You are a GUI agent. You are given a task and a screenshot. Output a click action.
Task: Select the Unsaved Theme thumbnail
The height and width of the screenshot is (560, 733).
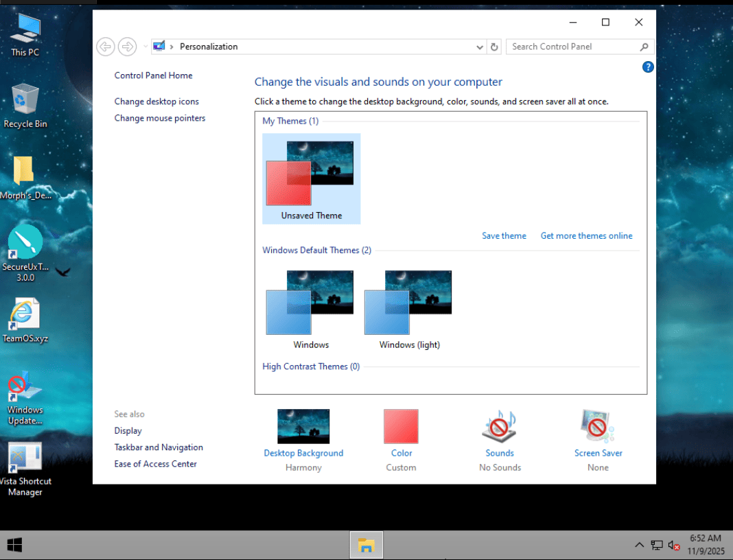pyautogui.click(x=312, y=179)
